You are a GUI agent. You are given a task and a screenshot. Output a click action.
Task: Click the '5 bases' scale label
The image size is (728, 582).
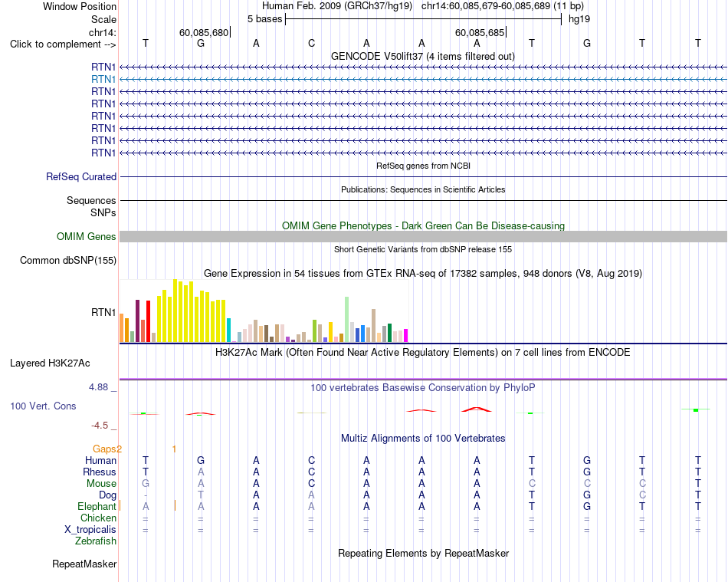tap(264, 19)
